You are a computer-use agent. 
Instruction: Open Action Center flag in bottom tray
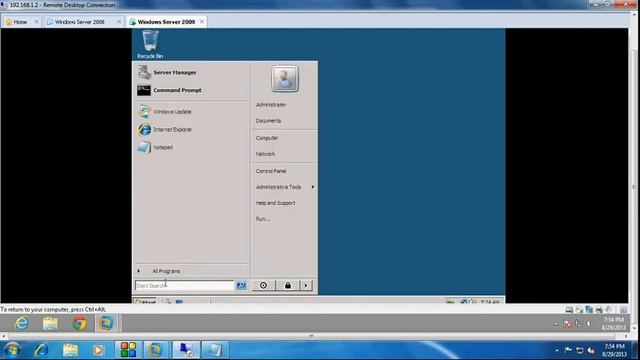point(568,350)
